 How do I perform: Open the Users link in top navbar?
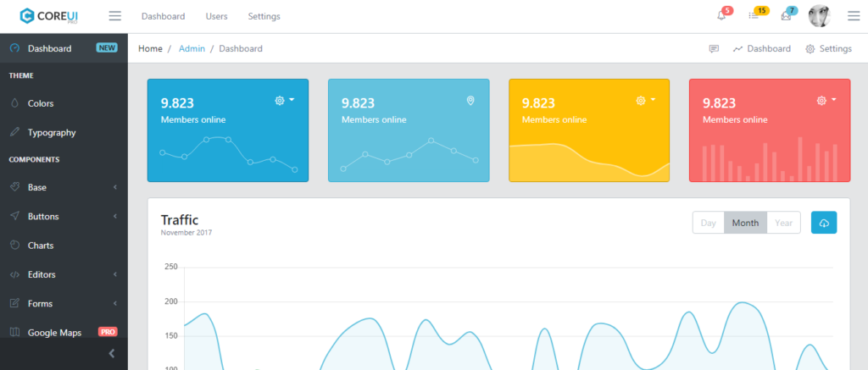pyautogui.click(x=216, y=17)
